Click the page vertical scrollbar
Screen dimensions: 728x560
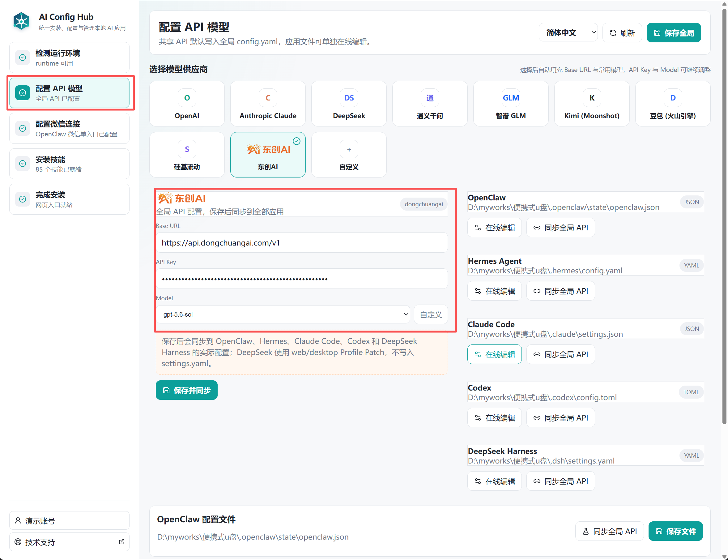(724, 217)
